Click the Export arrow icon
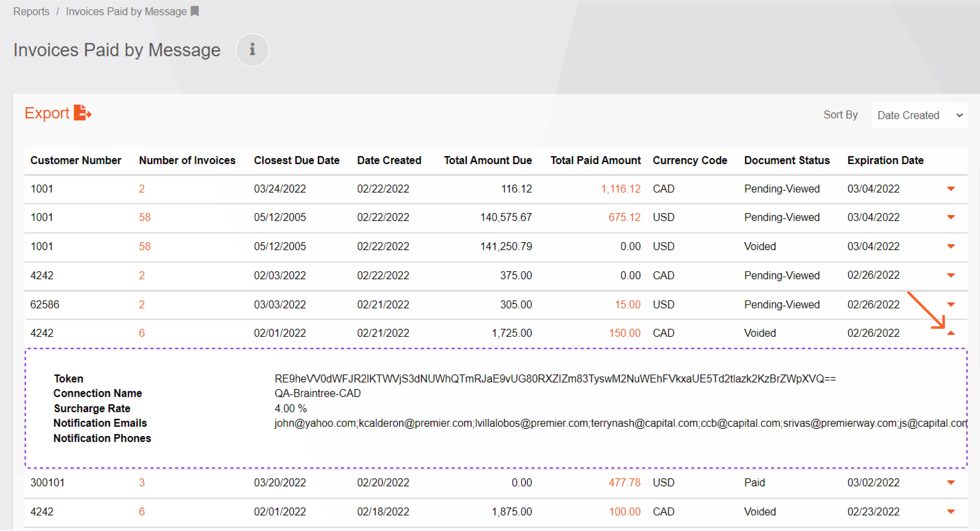 (83, 113)
